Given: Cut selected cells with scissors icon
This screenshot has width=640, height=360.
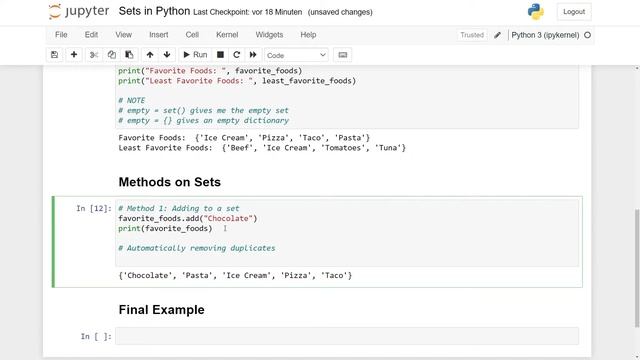Looking at the screenshot, I should (94, 55).
